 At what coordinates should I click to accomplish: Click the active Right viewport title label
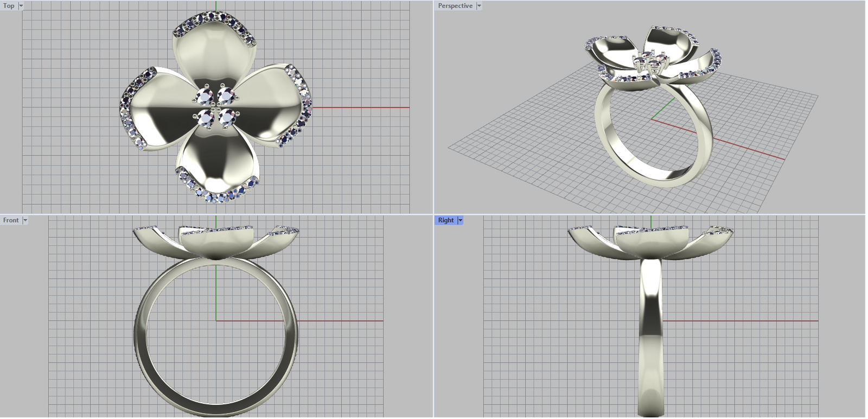coord(446,220)
